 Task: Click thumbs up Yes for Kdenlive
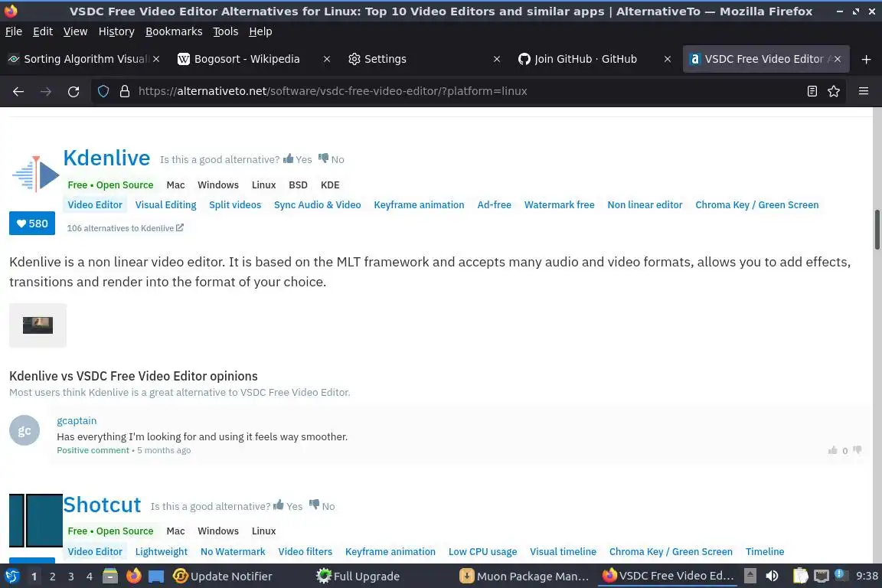tap(298, 159)
